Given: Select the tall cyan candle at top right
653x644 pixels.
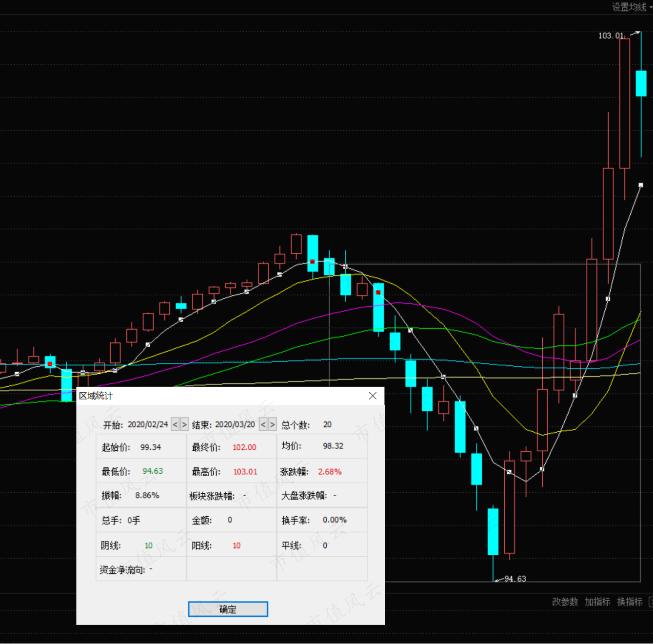Looking at the screenshot, I should (641, 83).
